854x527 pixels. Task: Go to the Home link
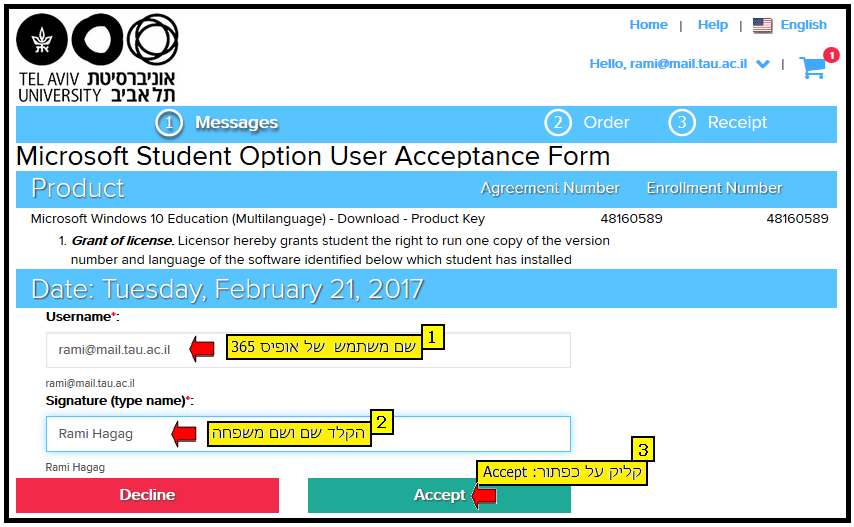(648, 25)
